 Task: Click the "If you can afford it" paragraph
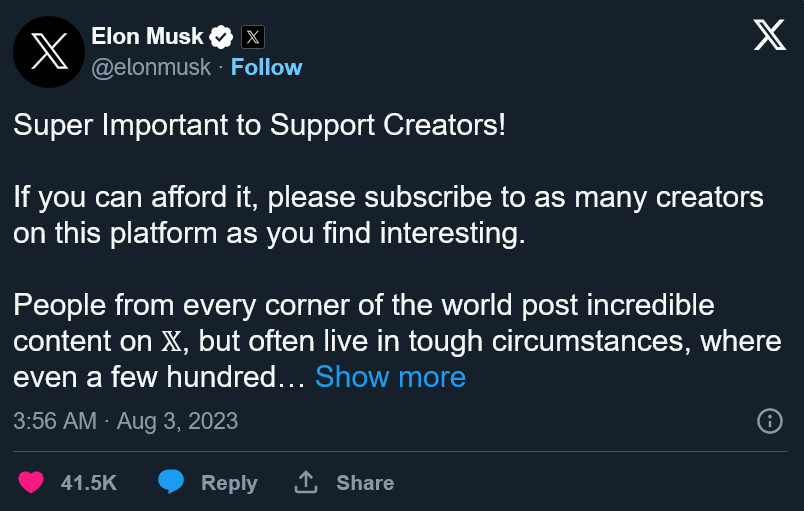[388, 215]
